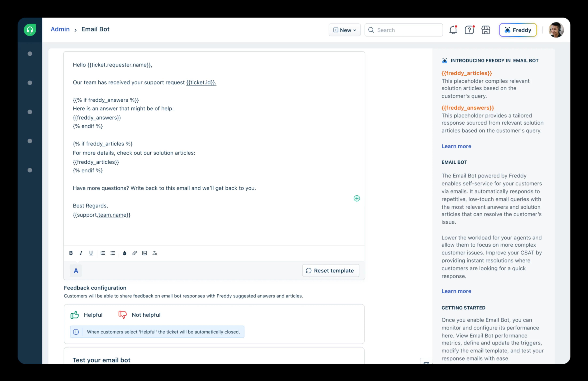588x381 pixels.
Task: Place cursor in the email template body
Action: click(x=214, y=148)
